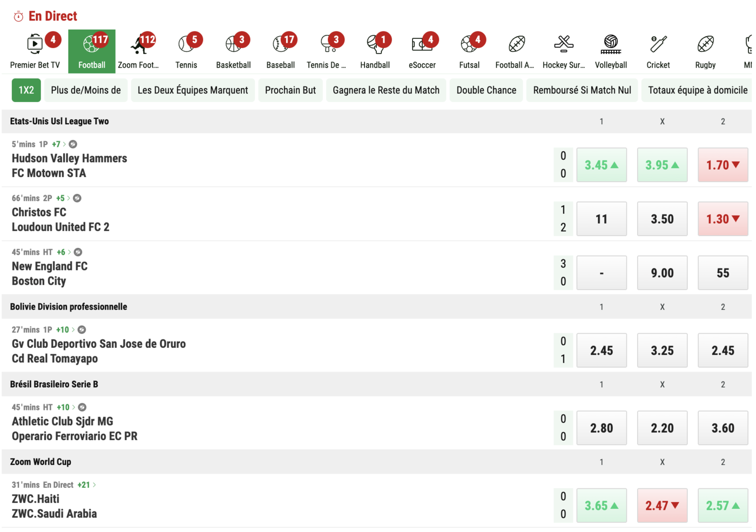The width and height of the screenshot is (756, 532).
Task: Select the 1X2 market tab
Action: [x=26, y=90]
